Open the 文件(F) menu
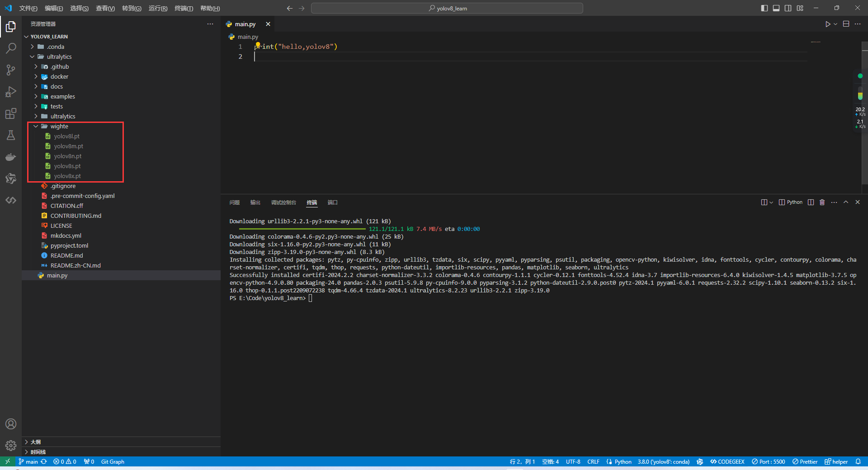Image resolution: width=868 pixels, height=470 pixels. tap(28, 8)
